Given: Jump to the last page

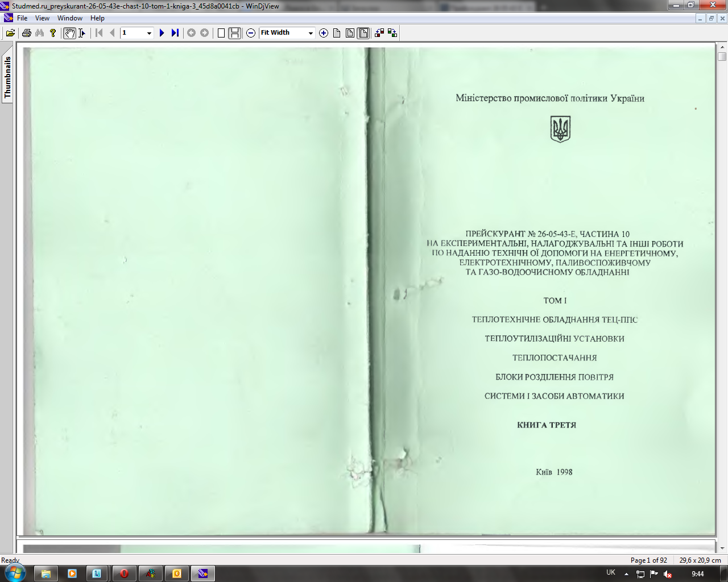Looking at the screenshot, I should (175, 33).
